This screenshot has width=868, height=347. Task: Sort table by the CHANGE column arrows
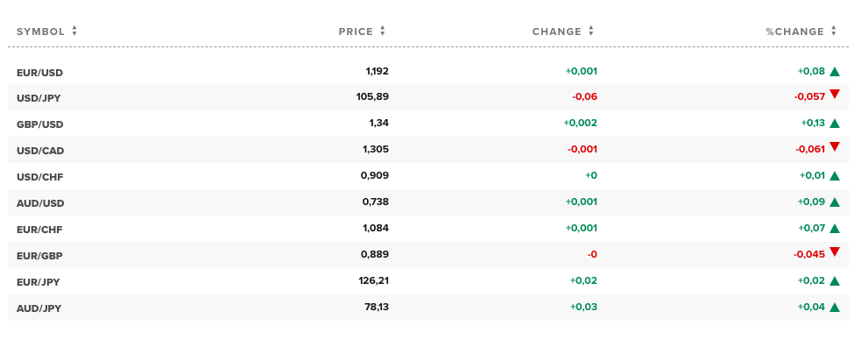pyautogui.click(x=590, y=32)
